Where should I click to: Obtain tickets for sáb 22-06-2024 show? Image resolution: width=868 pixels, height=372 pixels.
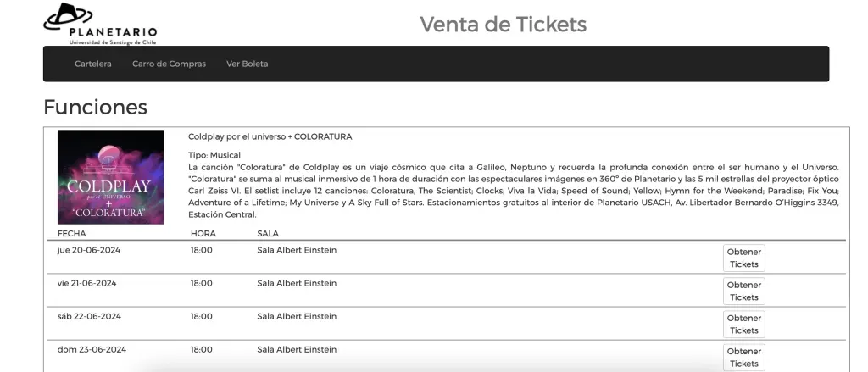pos(743,324)
